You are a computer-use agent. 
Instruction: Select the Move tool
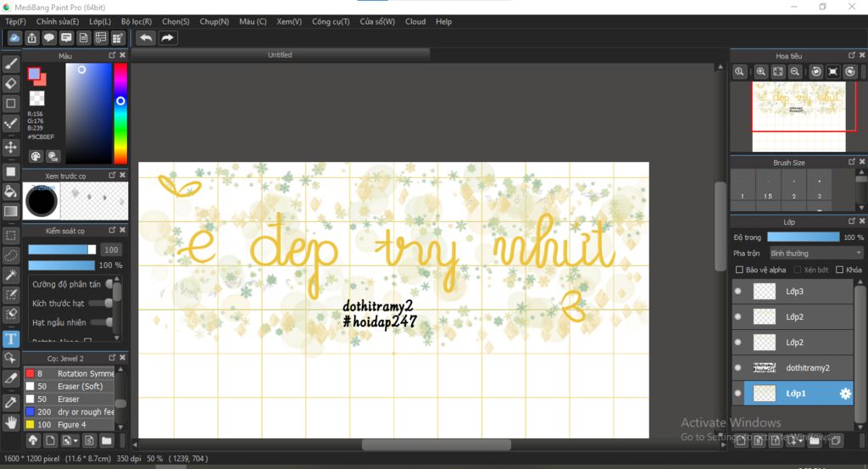[11, 148]
